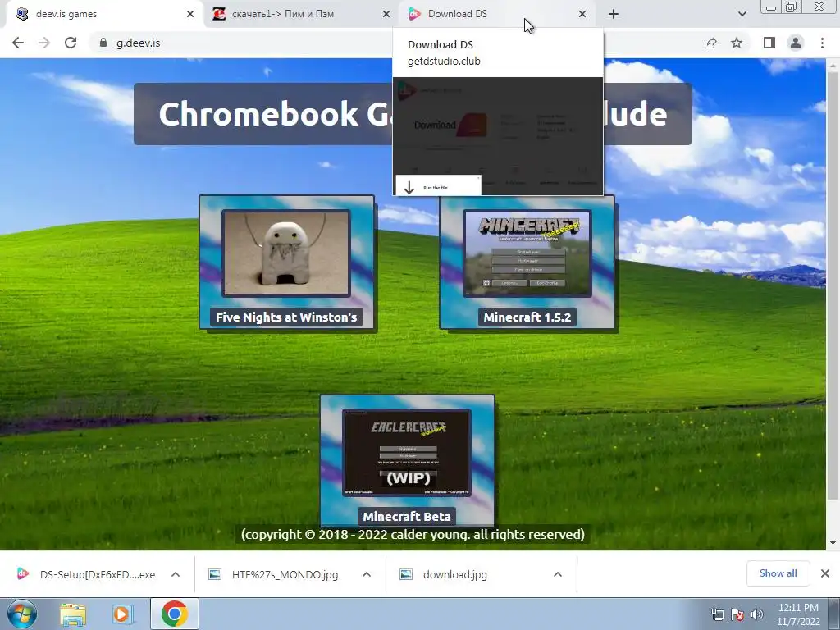Reload the g.deev.is page

71,43
